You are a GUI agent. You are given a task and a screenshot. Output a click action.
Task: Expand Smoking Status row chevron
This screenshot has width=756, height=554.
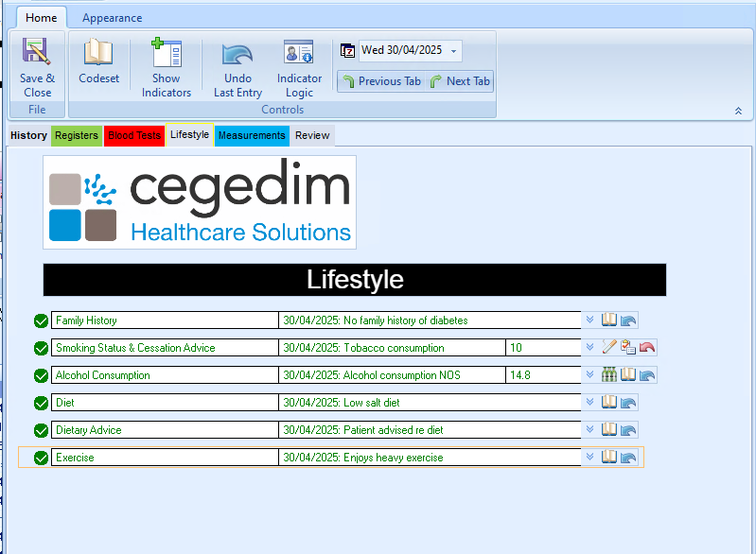coord(589,347)
